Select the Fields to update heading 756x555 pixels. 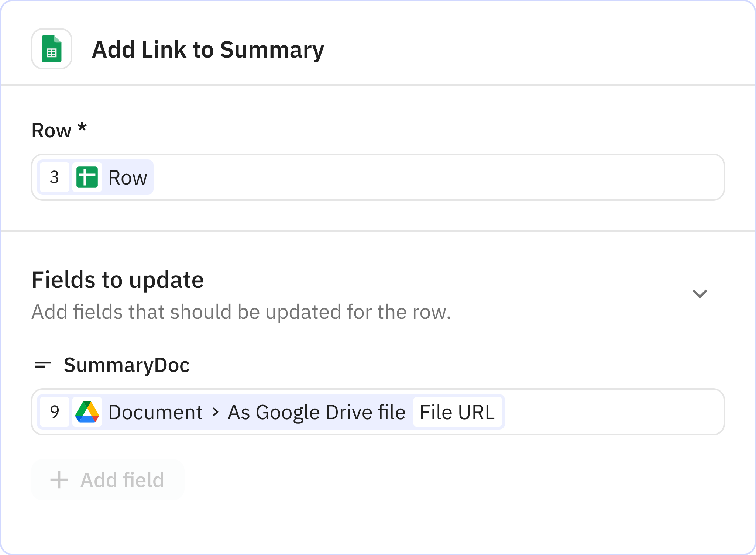pyautogui.click(x=118, y=280)
